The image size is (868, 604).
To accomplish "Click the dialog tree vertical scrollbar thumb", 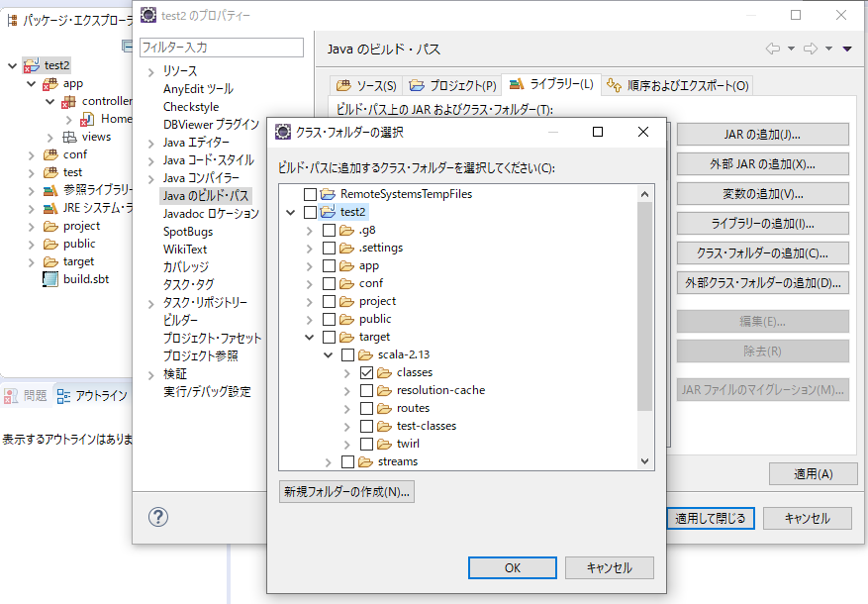I will [645, 307].
